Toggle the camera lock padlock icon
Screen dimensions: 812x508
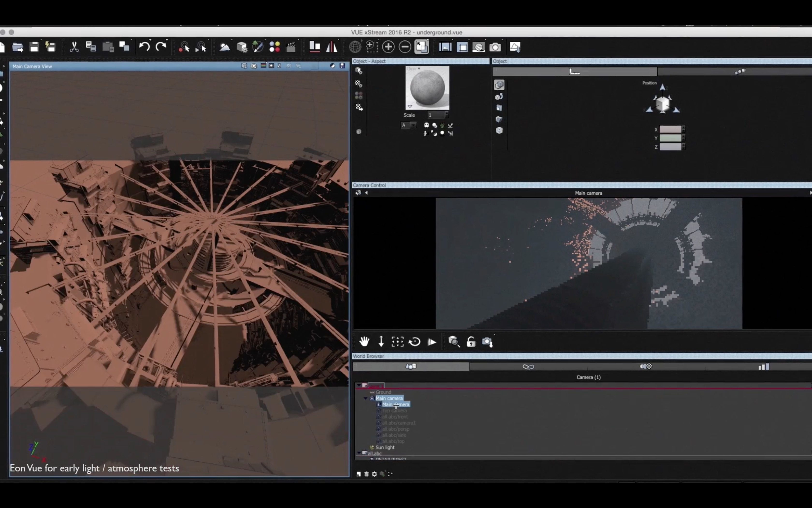(471, 342)
